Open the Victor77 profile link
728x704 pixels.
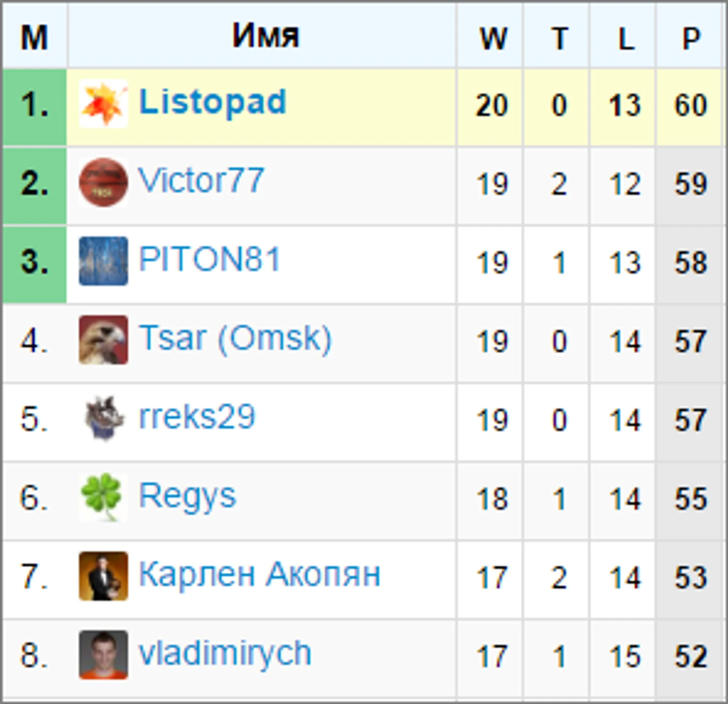click(200, 180)
